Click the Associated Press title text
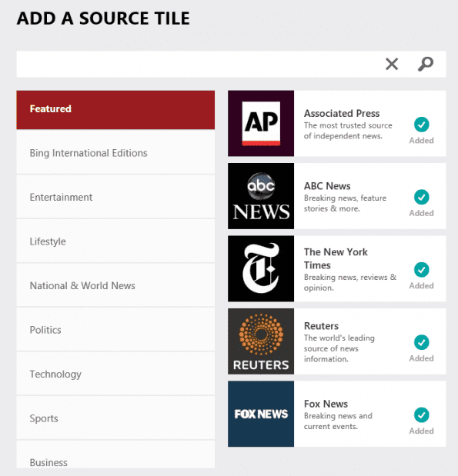The height and width of the screenshot is (476, 458). click(342, 113)
